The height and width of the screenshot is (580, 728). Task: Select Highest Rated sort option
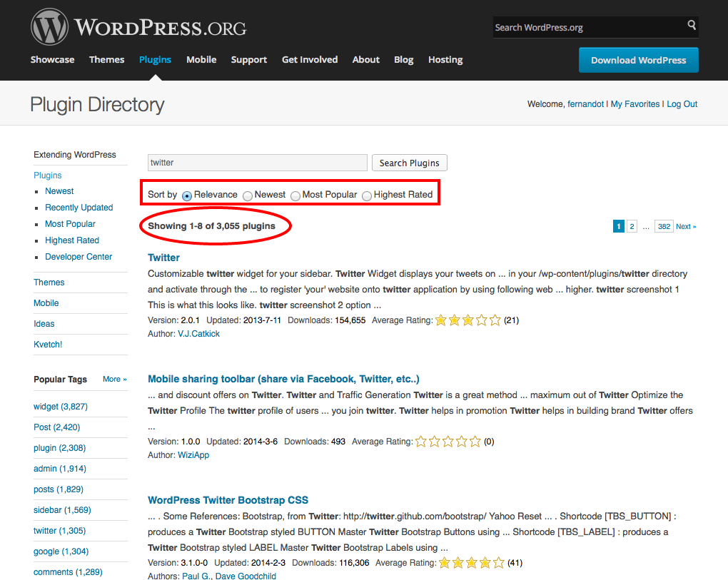pyautogui.click(x=367, y=195)
